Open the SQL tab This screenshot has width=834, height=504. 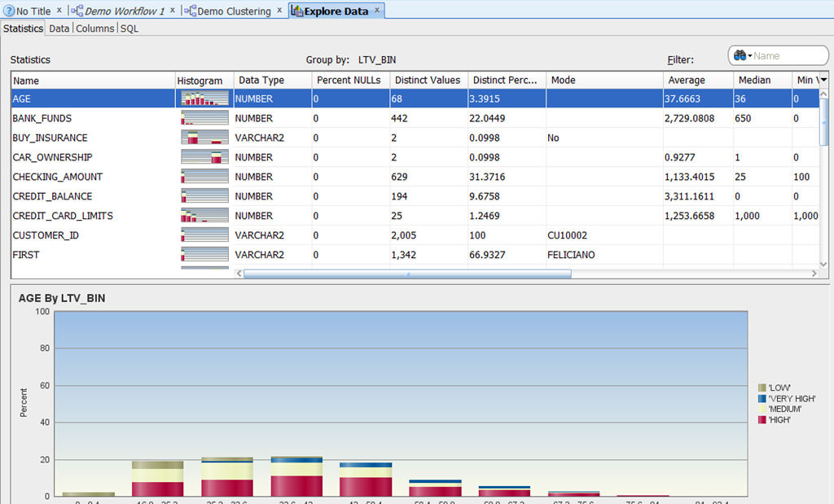[x=129, y=28]
